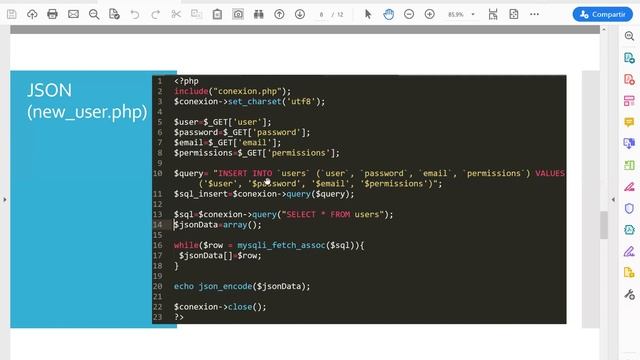The image size is (640, 360).
Task: Print the document using the printer icon
Action: click(x=52, y=14)
